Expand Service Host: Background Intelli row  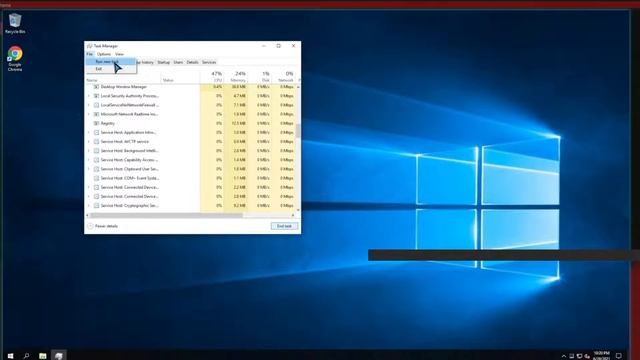point(89,151)
